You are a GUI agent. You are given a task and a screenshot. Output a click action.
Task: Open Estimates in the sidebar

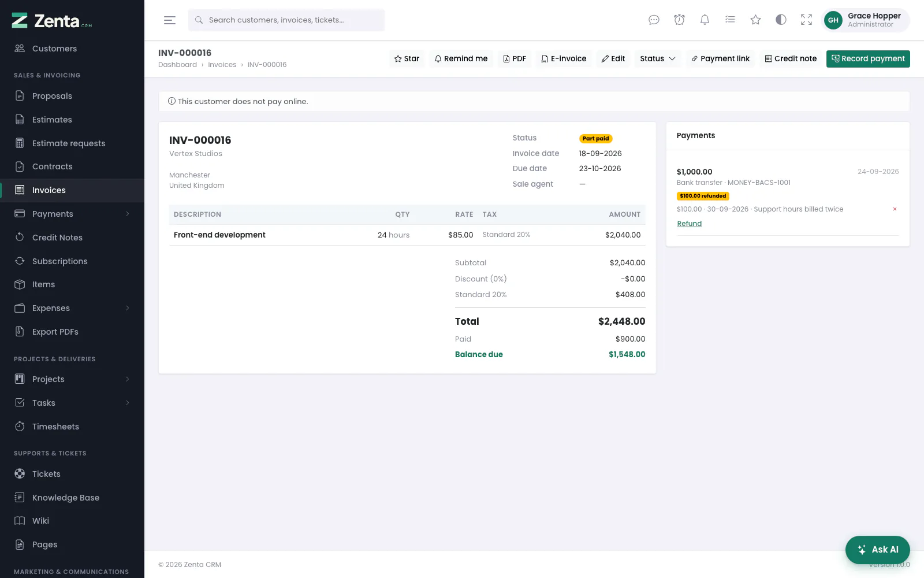[72, 120]
